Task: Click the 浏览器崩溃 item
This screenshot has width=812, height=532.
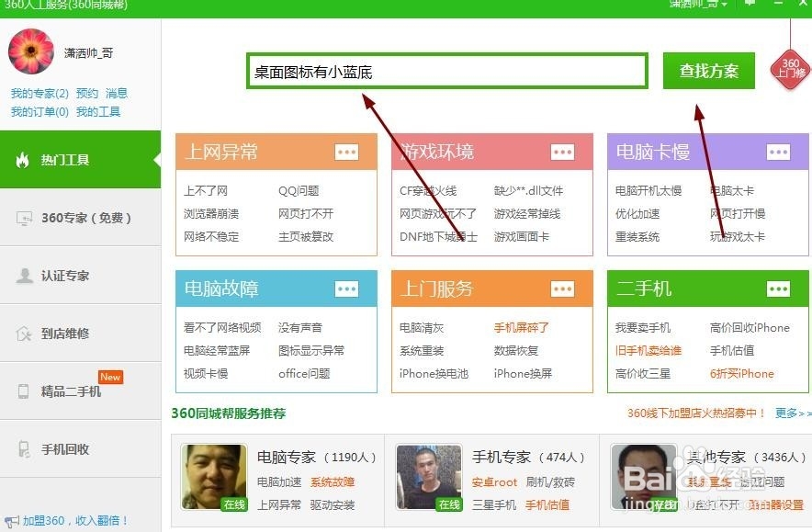Action: click(x=211, y=214)
